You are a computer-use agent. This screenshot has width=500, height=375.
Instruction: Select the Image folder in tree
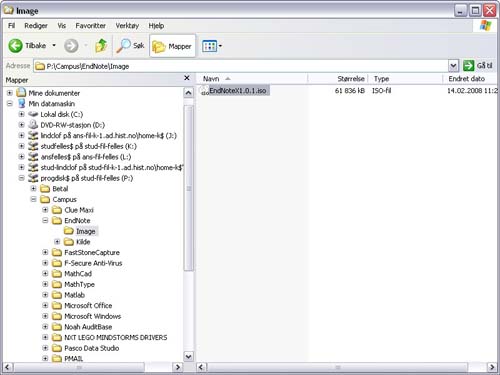(86, 231)
